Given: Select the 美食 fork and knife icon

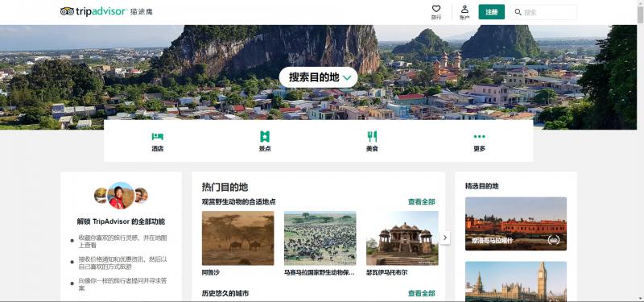Looking at the screenshot, I should 372,136.
